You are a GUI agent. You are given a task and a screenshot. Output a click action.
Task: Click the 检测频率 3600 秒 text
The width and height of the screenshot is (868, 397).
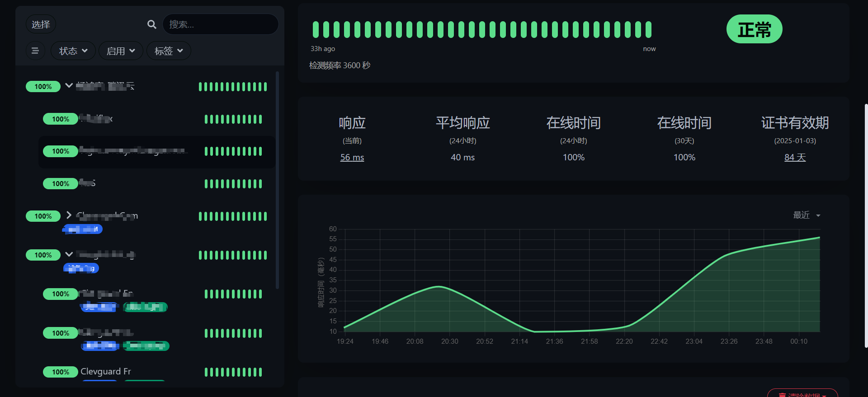click(x=340, y=65)
